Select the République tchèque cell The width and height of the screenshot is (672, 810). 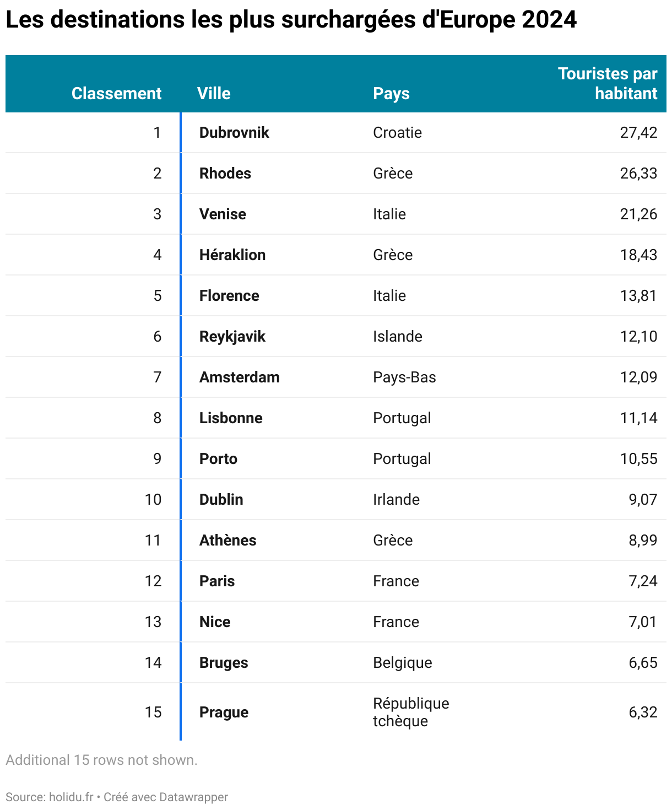[410, 712]
